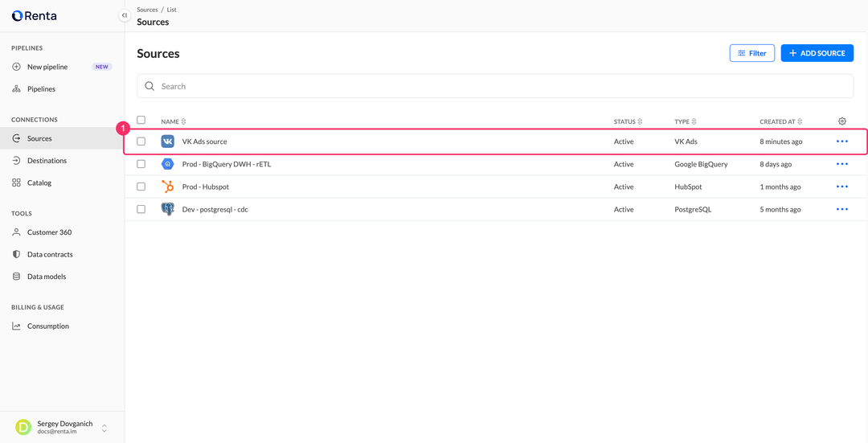868x443 pixels.
Task: Click the Pipelines hierarchy icon
Action: click(x=17, y=89)
